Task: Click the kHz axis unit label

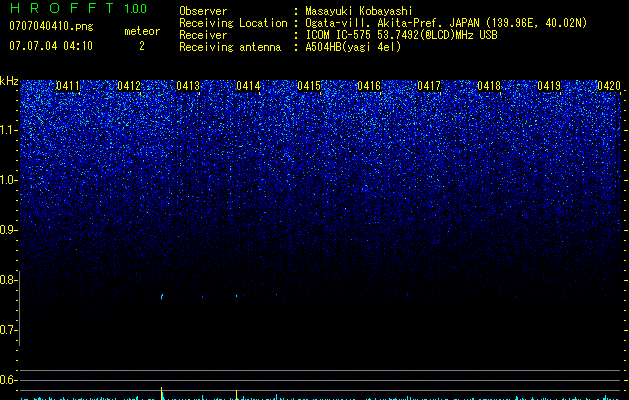Action: [x=9, y=81]
